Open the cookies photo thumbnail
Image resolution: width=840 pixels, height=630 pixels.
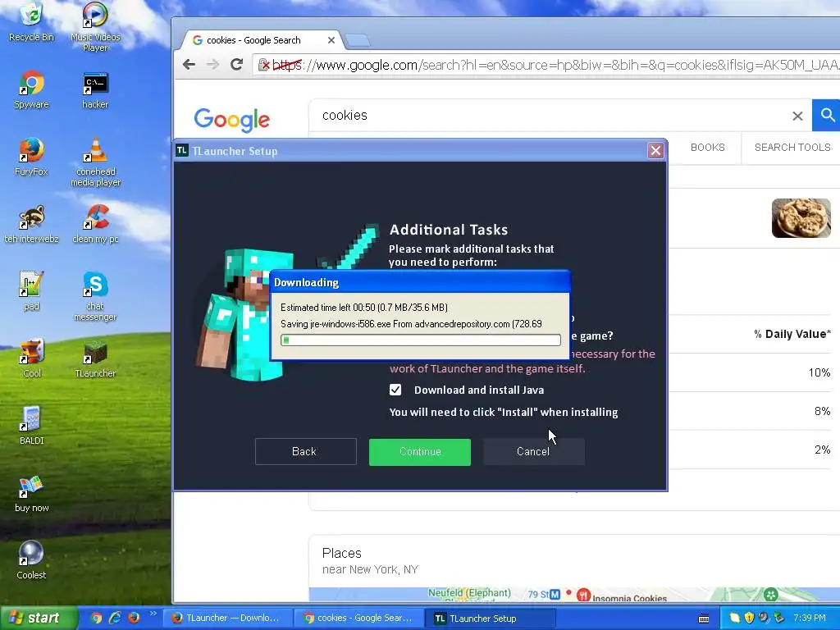(801, 218)
